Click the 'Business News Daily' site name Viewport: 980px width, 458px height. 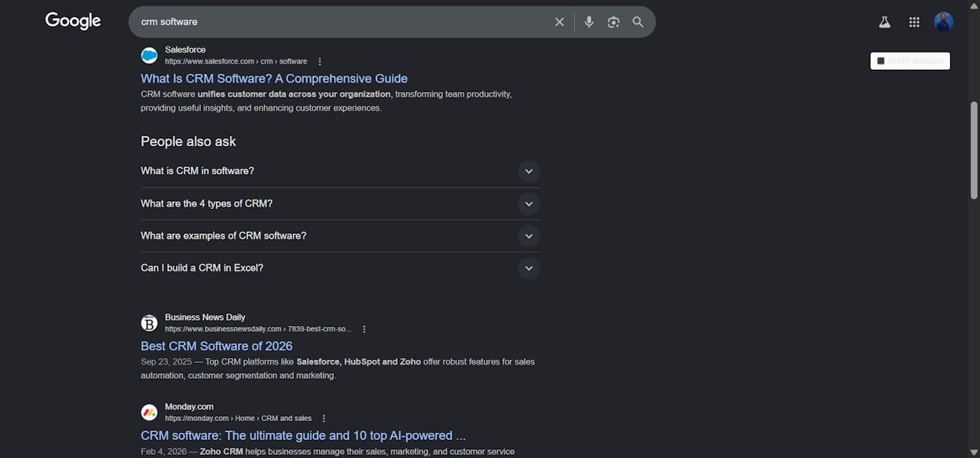click(205, 317)
